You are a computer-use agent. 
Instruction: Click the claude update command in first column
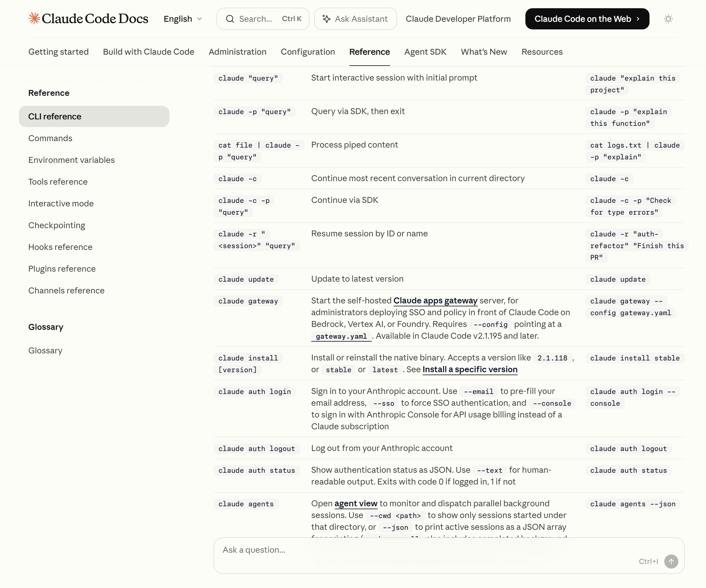246,279
